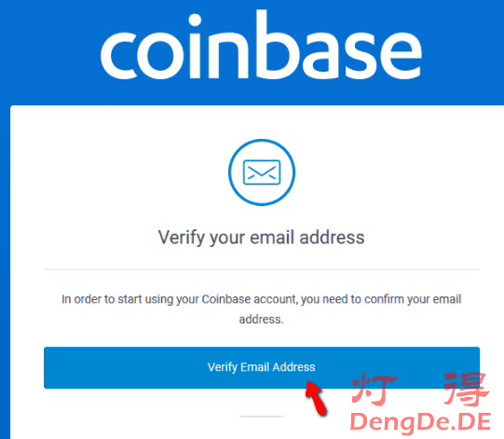Click the word 'email' in the heading
Image resolution: width=504 pixels, height=439 pixels.
click(x=272, y=238)
